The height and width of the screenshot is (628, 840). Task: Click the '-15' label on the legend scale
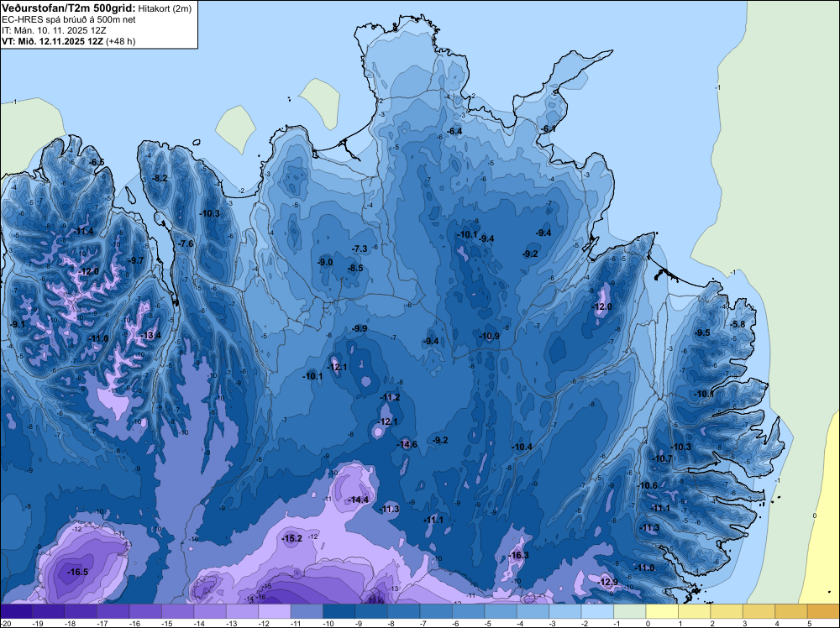tap(166, 623)
